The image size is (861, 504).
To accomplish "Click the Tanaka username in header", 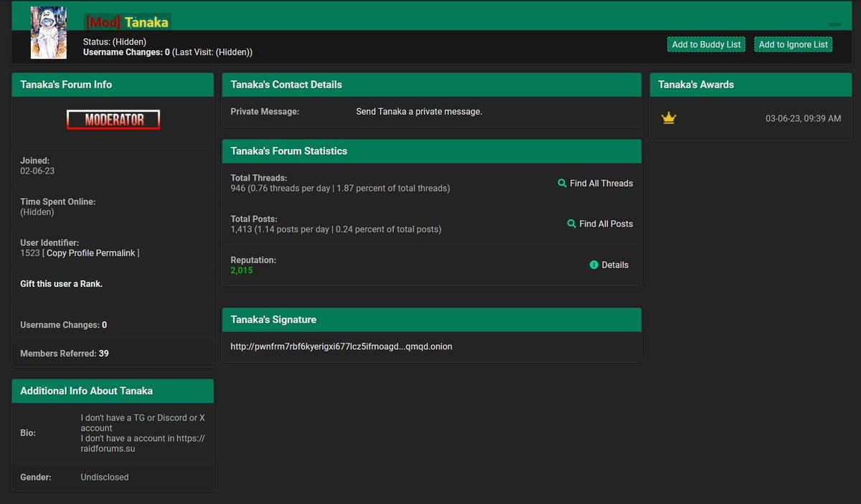I will (x=146, y=22).
